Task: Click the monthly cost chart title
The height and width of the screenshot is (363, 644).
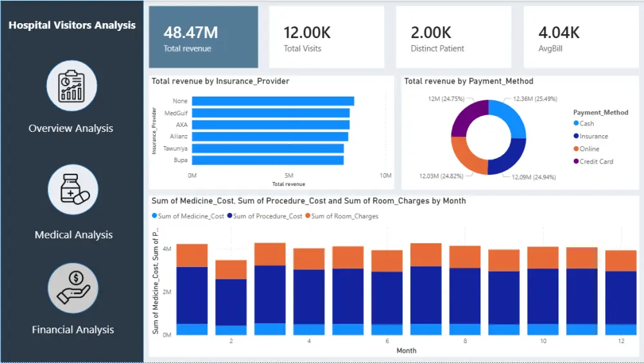Action: tap(309, 201)
